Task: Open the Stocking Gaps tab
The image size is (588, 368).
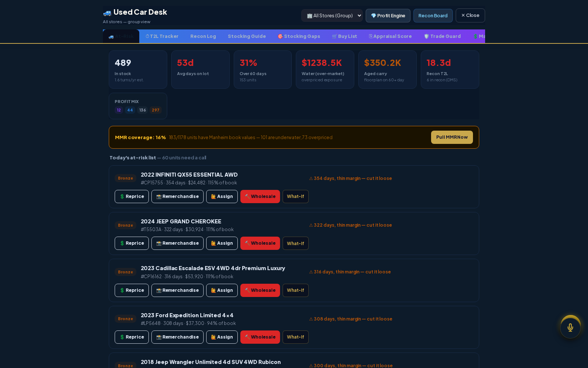Action: click(x=299, y=36)
